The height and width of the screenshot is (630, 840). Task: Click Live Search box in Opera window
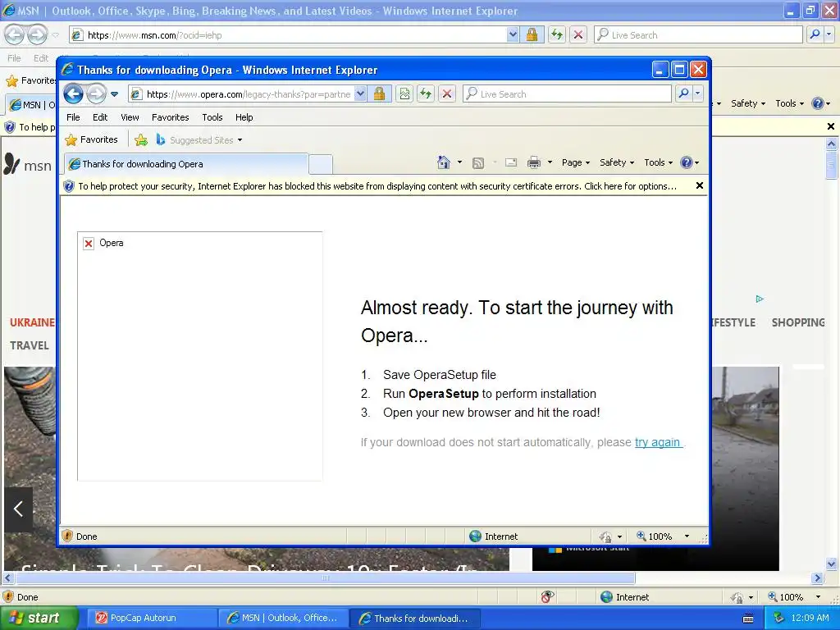(x=567, y=94)
